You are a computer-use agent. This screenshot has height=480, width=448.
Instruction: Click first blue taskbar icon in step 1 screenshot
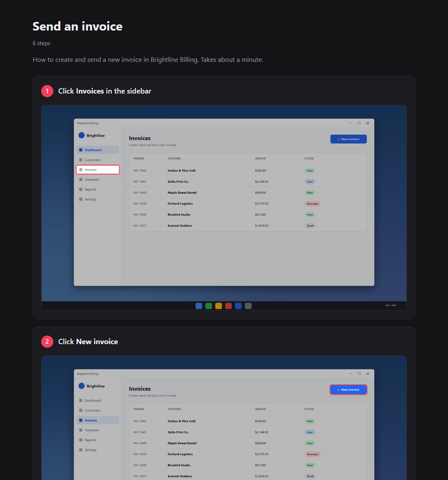(199, 306)
